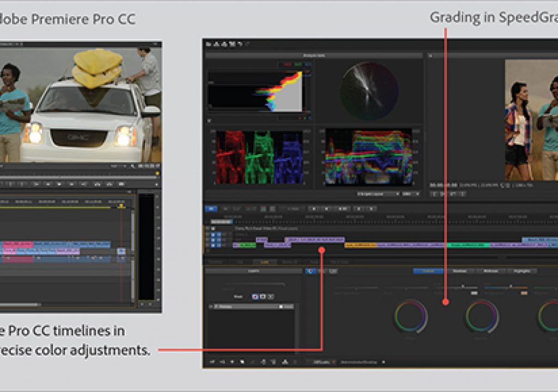Click the Layers panel header
The image size is (558, 392).
pyautogui.click(x=254, y=271)
